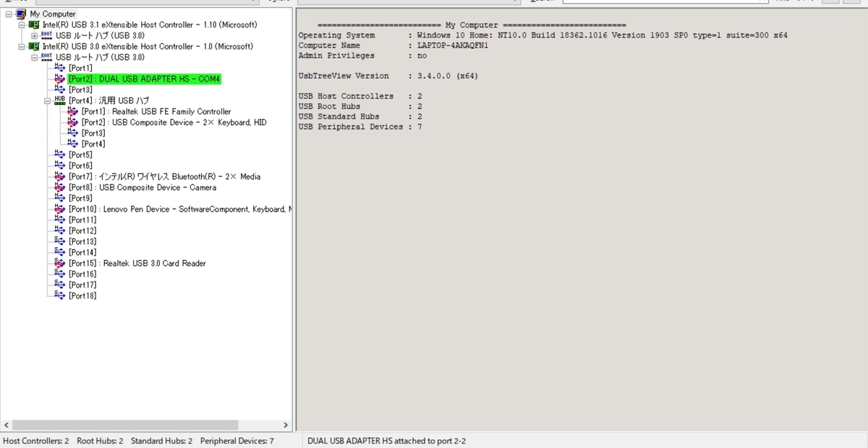
Task: Click the port icon for [Port9]
Action: 60,198
